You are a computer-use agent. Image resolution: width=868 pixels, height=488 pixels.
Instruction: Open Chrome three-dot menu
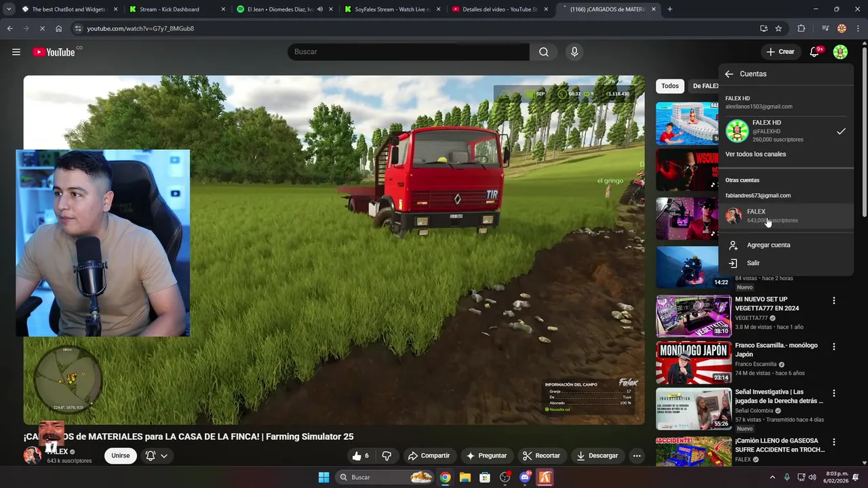click(x=859, y=28)
